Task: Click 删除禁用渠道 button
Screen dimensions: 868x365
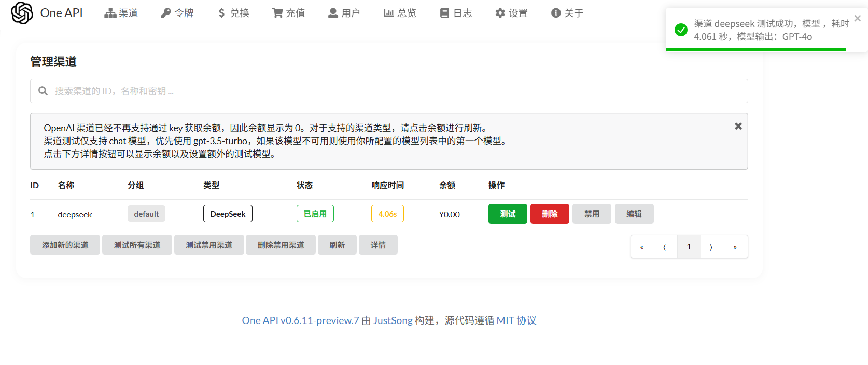Action: click(281, 245)
